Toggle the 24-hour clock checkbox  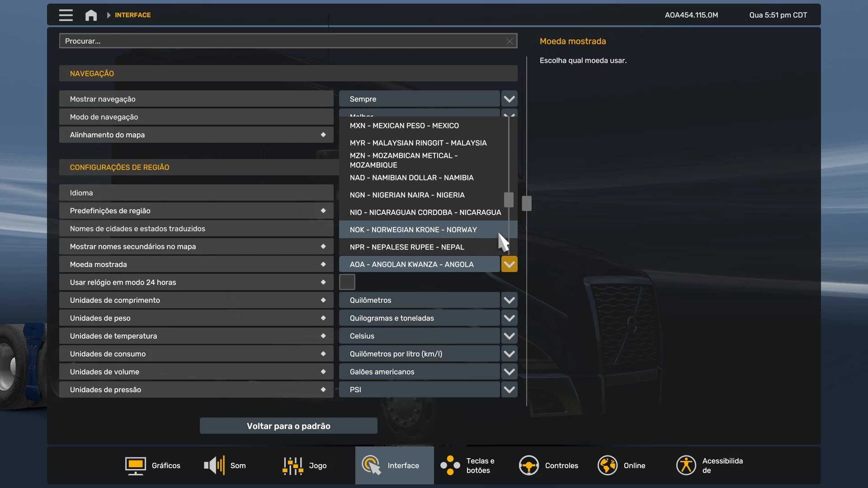pyautogui.click(x=347, y=282)
